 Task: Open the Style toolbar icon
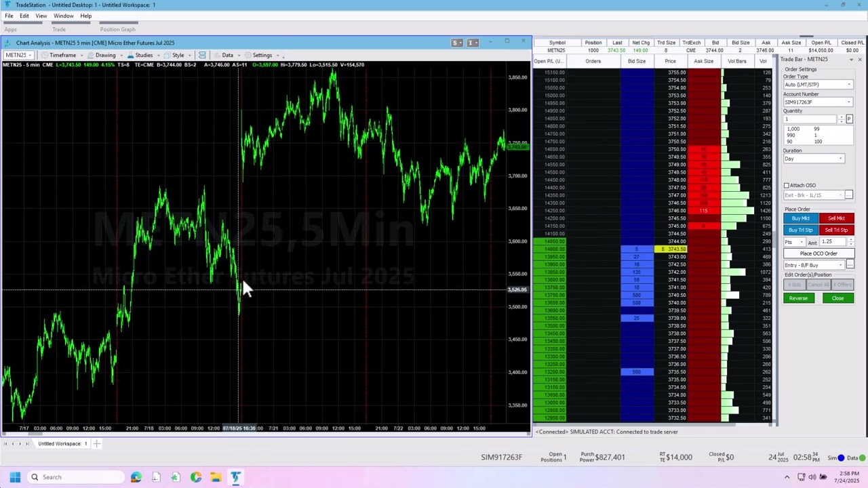point(167,55)
